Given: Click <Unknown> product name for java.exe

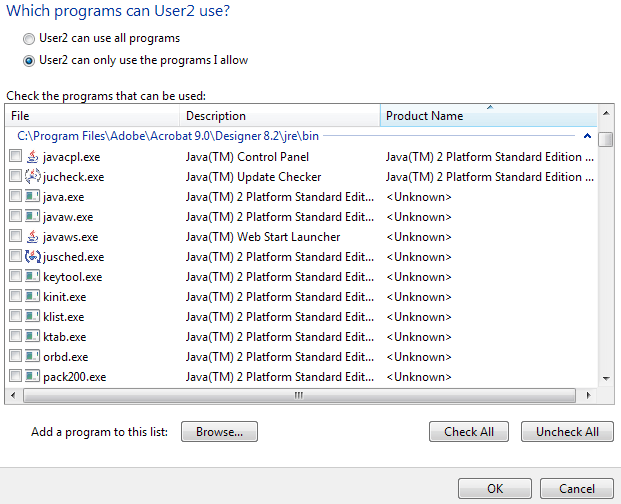Looking at the screenshot, I should [x=419, y=197].
